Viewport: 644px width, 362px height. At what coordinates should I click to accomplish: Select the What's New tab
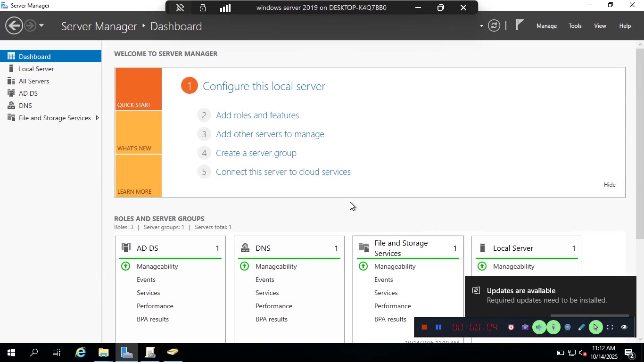point(139,132)
